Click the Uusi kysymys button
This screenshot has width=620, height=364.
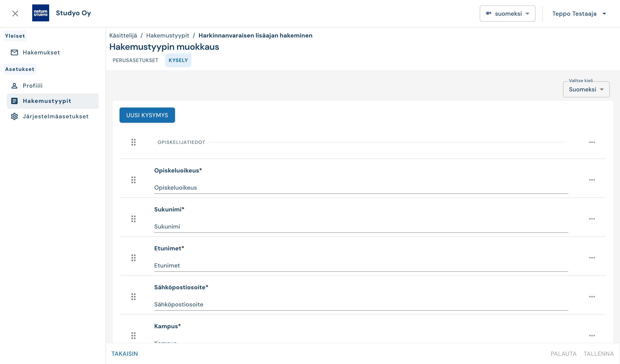coord(147,115)
